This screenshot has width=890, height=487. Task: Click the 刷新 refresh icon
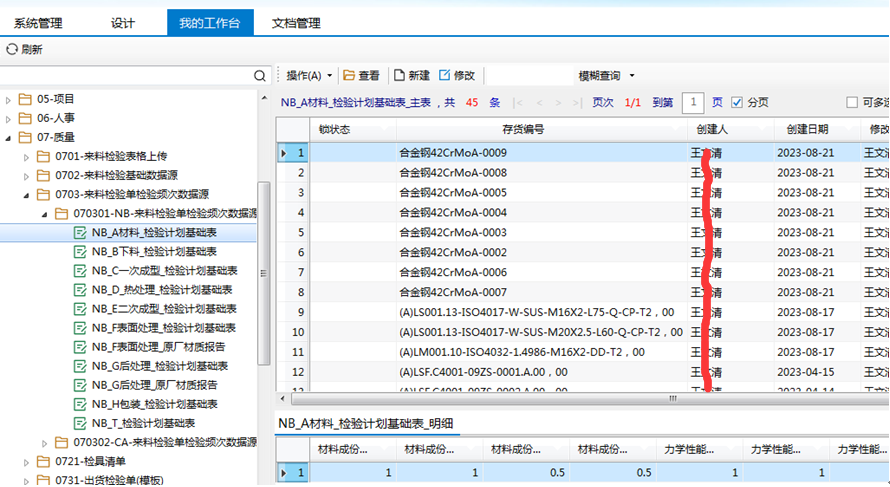[11, 49]
